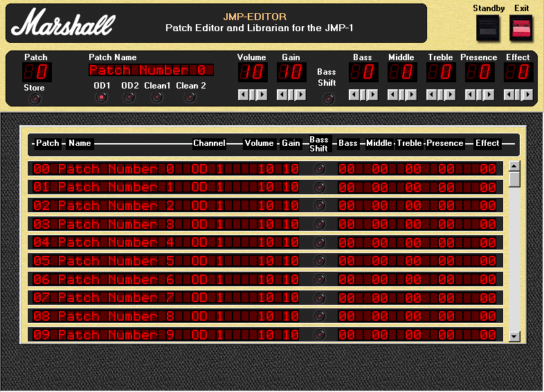Screen dimensions: 544x392
Task: Increase Effect with right arrow
Action: [528, 95]
